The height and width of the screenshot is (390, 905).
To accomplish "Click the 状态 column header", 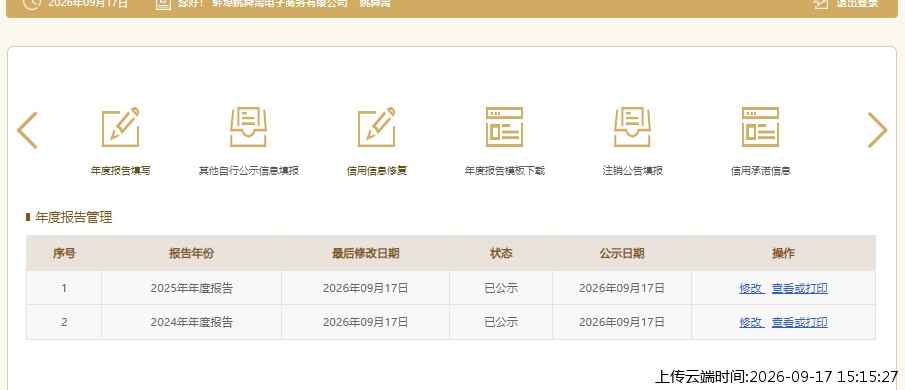I will coord(501,253).
